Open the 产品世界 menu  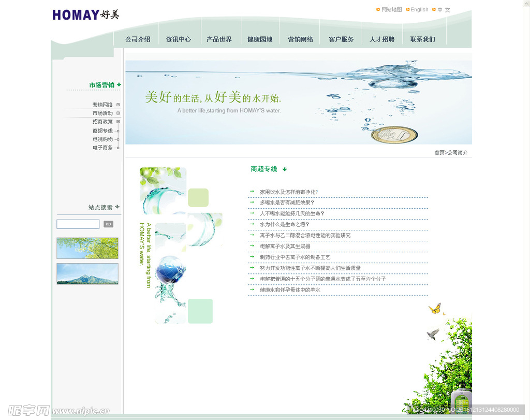(219, 39)
